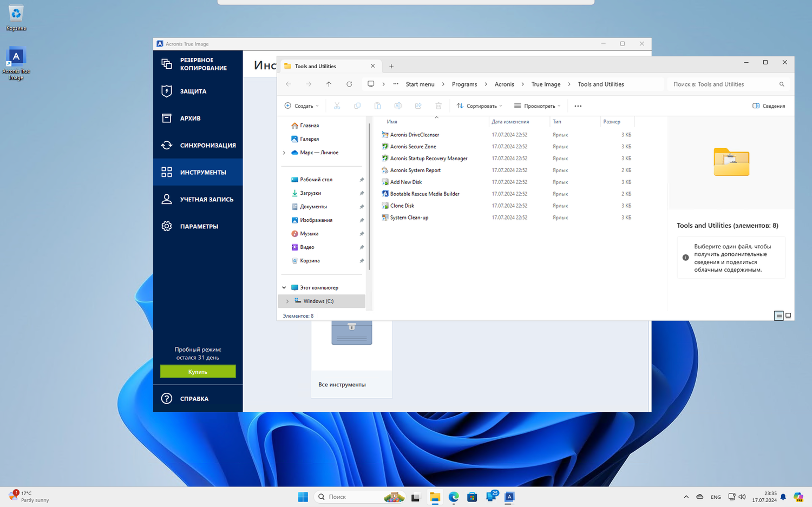Open the Windows Start button
This screenshot has height=507, width=812.
(303, 497)
